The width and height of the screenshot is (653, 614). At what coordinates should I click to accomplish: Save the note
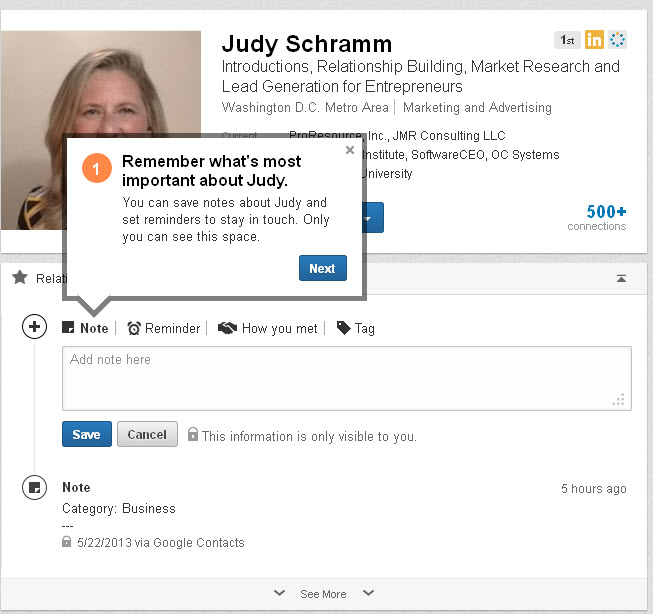tap(87, 434)
